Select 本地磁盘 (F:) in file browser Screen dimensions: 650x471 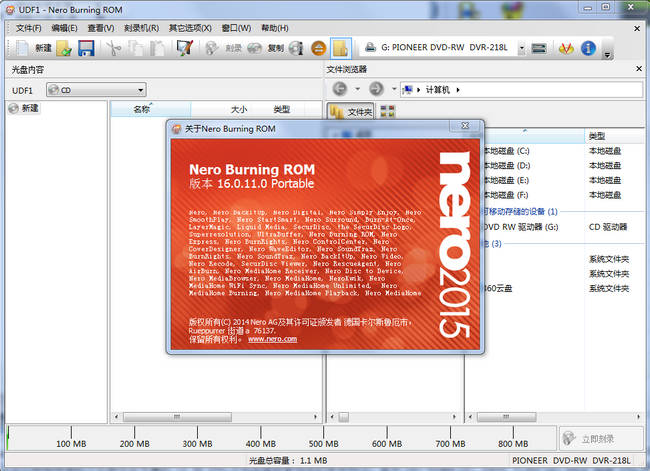point(507,195)
